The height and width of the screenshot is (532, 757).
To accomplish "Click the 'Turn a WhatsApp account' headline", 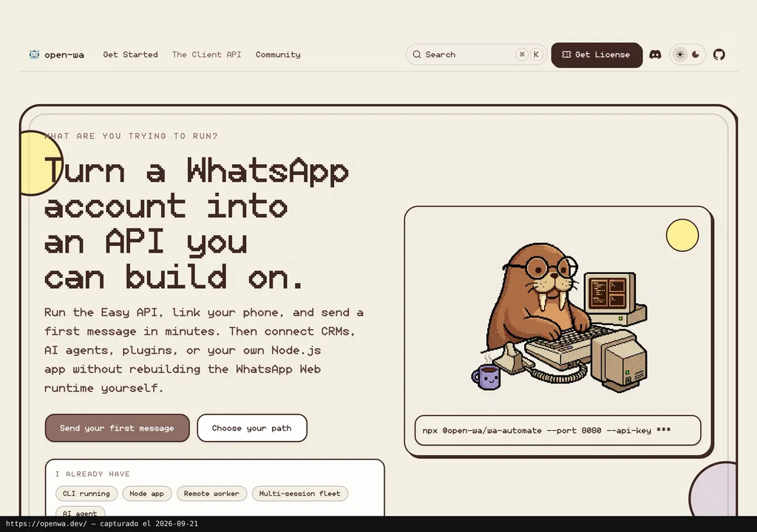I will pyautogui.click(x=197, y=224).
